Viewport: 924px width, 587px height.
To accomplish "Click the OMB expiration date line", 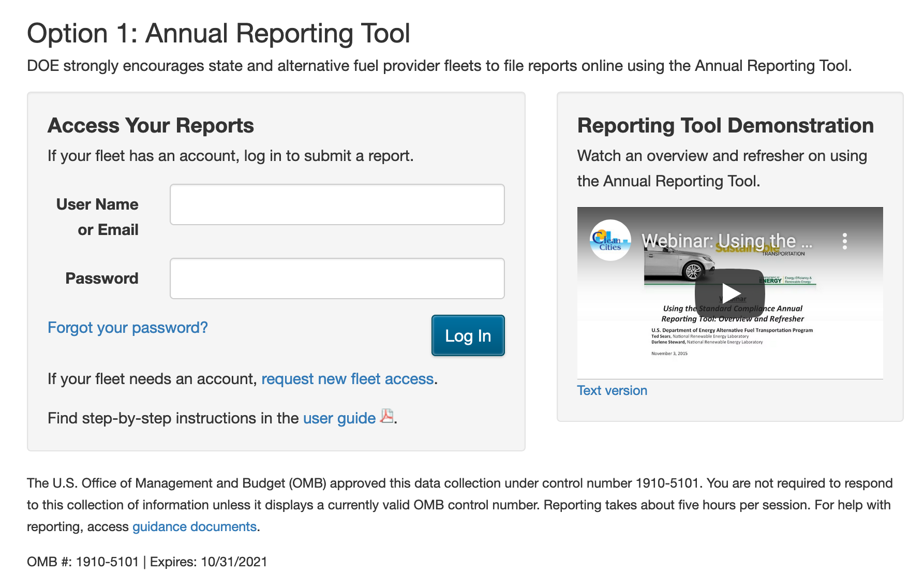I will (x=147, y=562).
